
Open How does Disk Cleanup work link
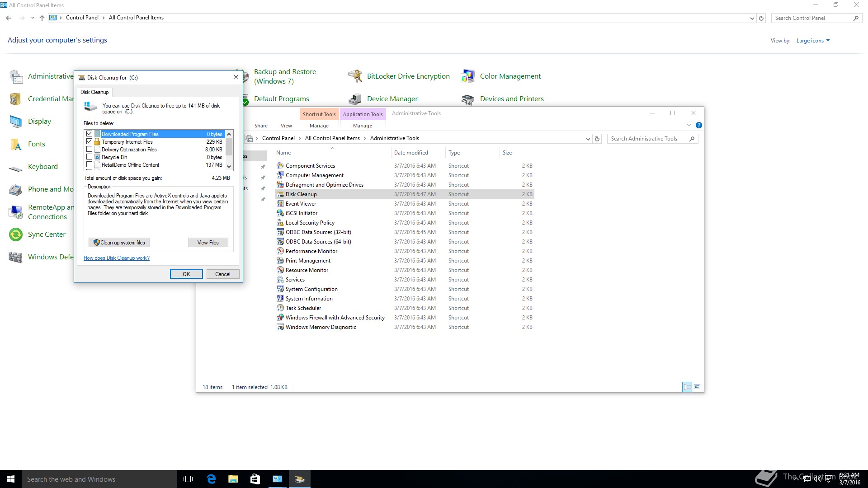[x=117, y=258]
